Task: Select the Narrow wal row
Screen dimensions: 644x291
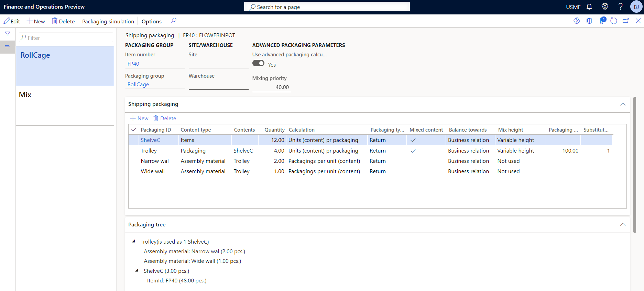Action: [x=370, y=161]
